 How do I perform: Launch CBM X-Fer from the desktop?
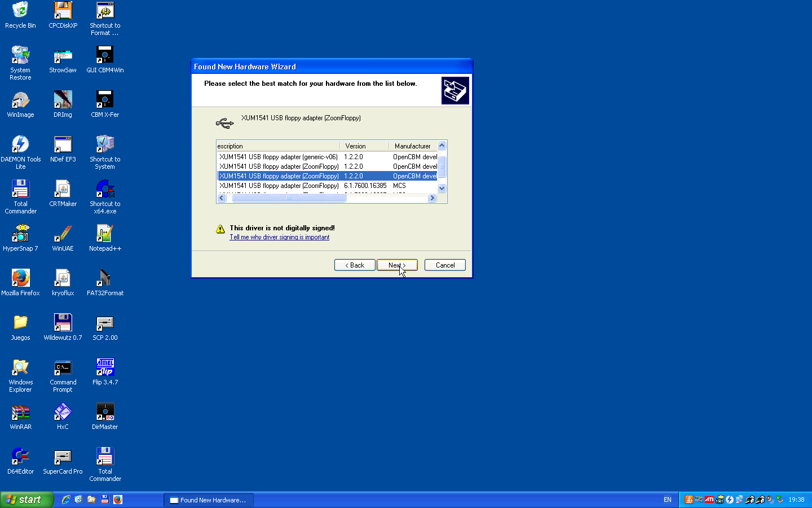[x=105, y=104]
